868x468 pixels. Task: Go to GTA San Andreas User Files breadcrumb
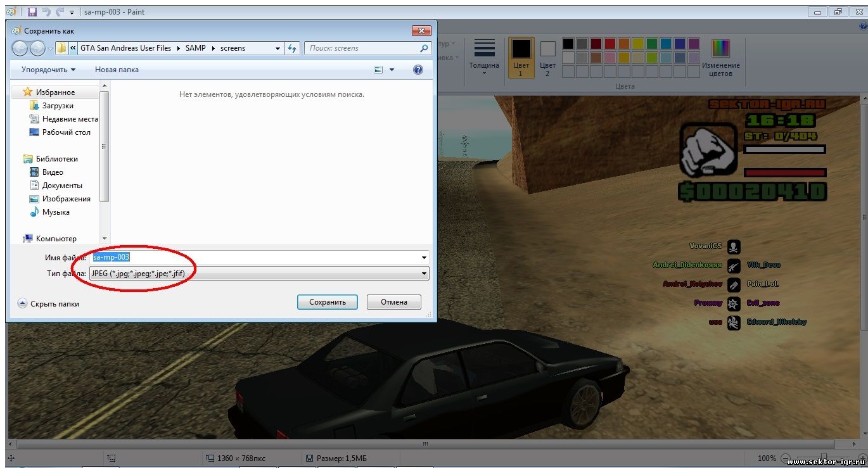click(125, 48)
